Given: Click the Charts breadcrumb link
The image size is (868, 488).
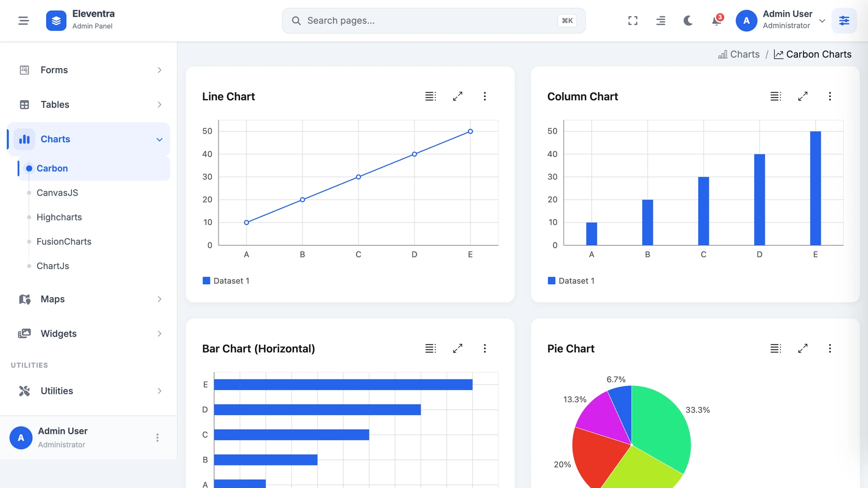Looking at the screenshot, I should coord(739,54).
